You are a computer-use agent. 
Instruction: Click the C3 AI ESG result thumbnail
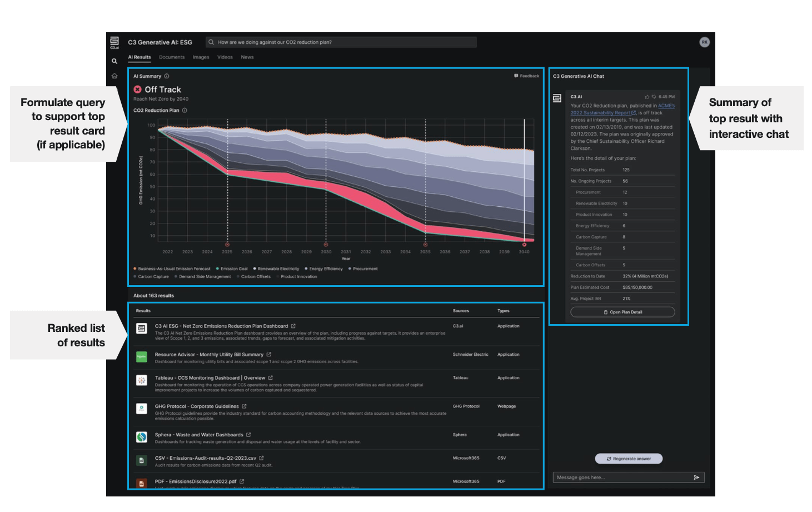142,329
